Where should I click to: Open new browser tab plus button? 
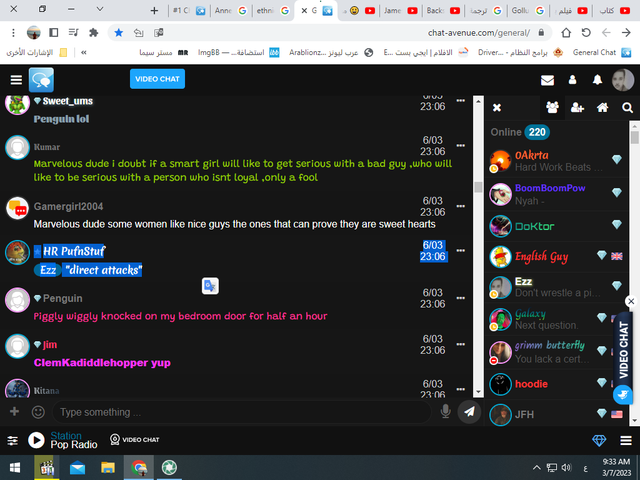coord(154,11)
